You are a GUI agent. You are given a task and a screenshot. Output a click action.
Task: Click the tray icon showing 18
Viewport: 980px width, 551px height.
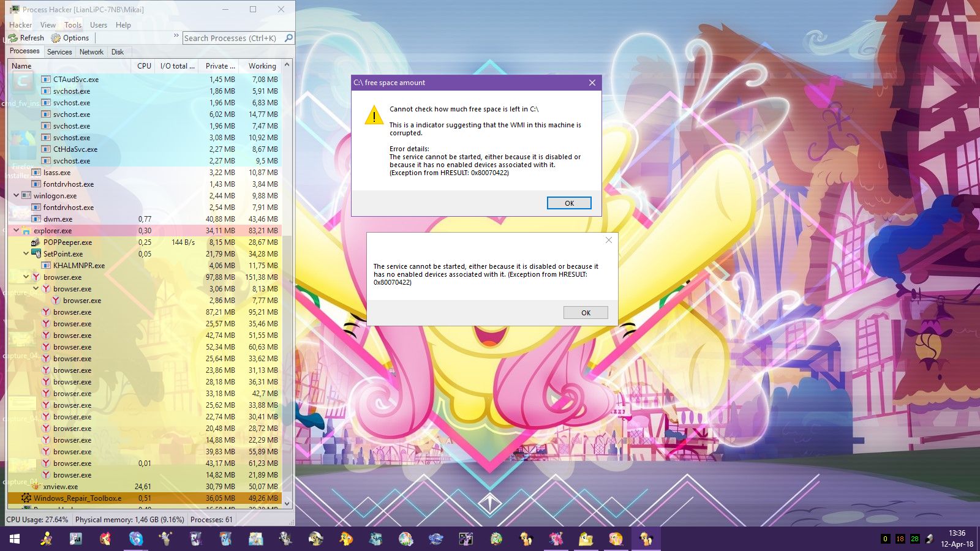(x=900, y=539)
